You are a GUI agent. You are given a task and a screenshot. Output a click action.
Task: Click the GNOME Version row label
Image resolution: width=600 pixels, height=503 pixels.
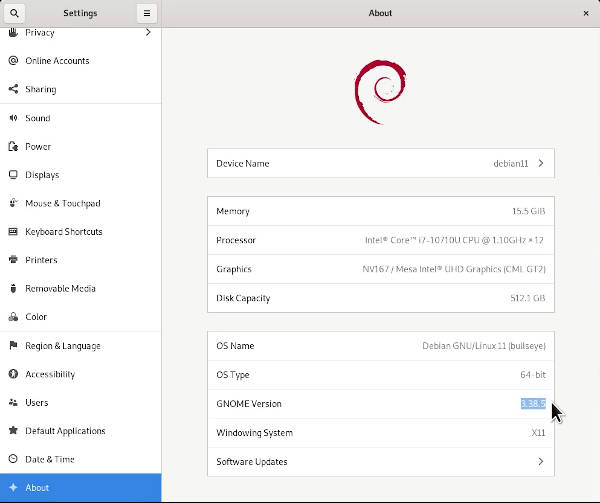pyautogui.click(x=249, y=404)
